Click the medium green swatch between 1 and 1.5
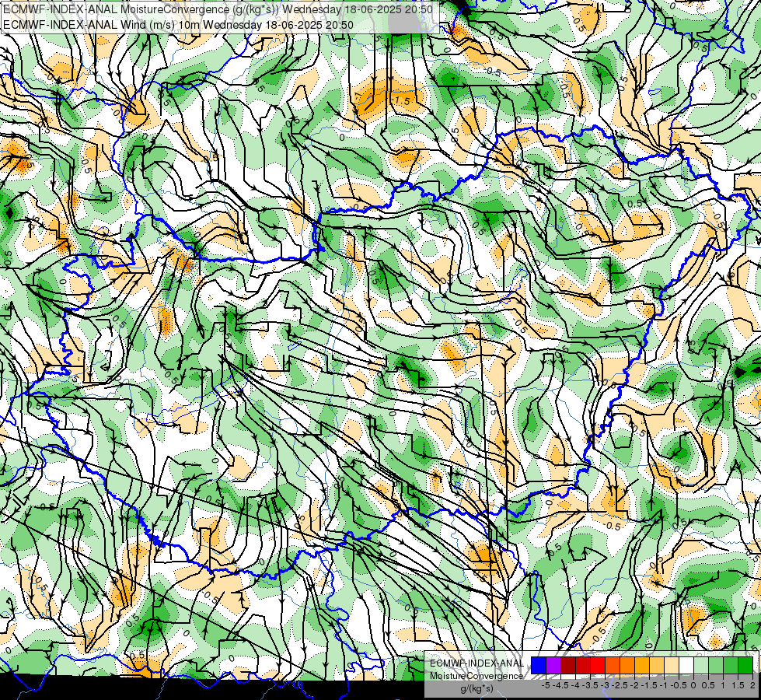Screen dimensions: 761x700 (731, 665)
